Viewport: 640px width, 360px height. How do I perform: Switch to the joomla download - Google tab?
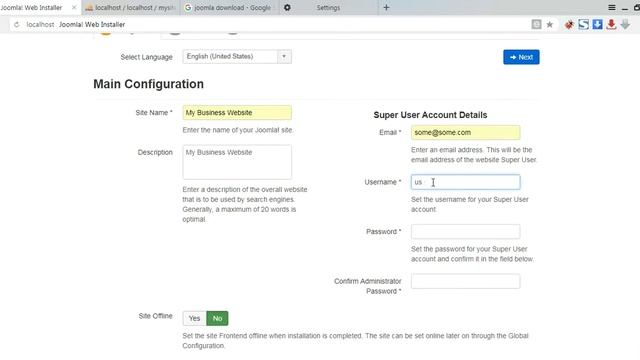tap(230, 7)
